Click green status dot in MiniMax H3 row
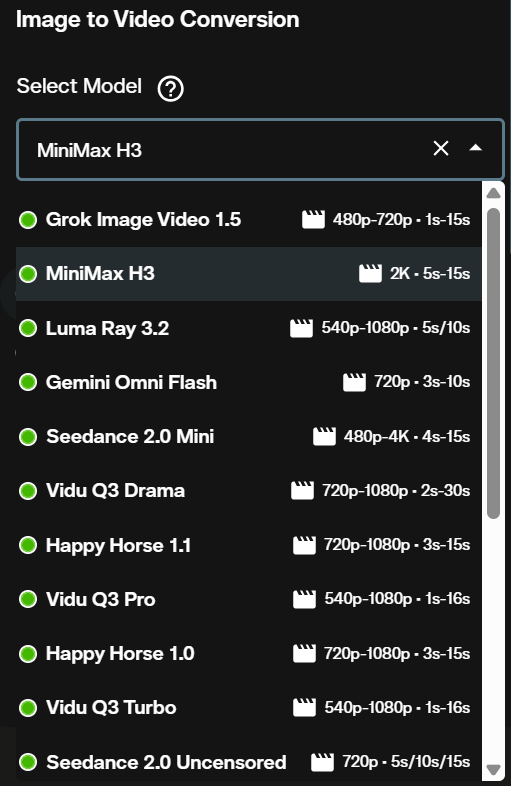Image resolution: width=511 pixels, height=786 pixels. tap(28, 274)
